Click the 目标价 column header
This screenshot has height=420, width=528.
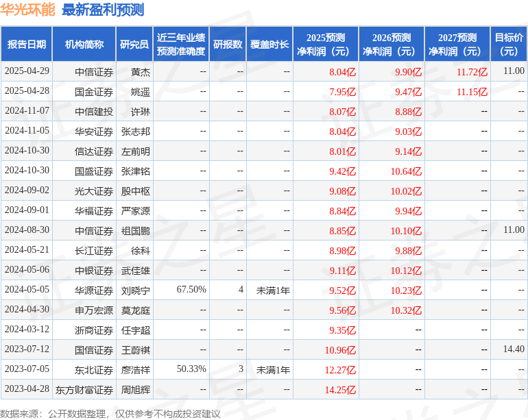point(509,44)
